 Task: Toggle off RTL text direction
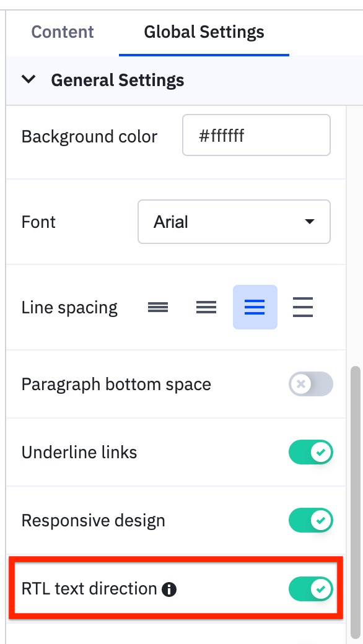pyautogui.click(x=311, y=589)
